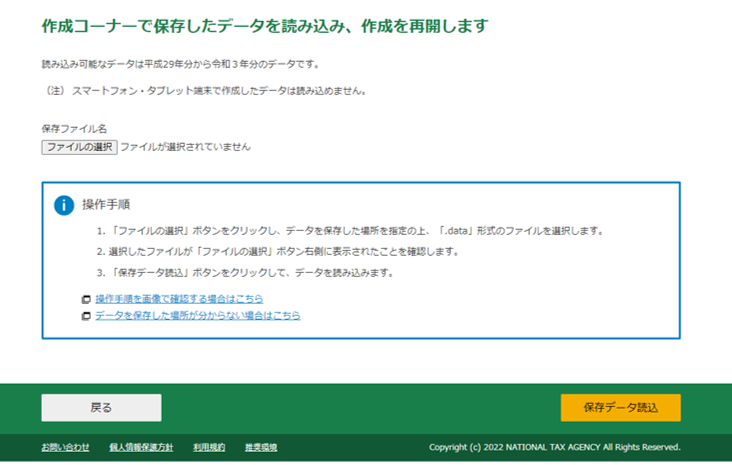Click the new-window icon before 操作手順を画像で確認する link

click(86, 300)
